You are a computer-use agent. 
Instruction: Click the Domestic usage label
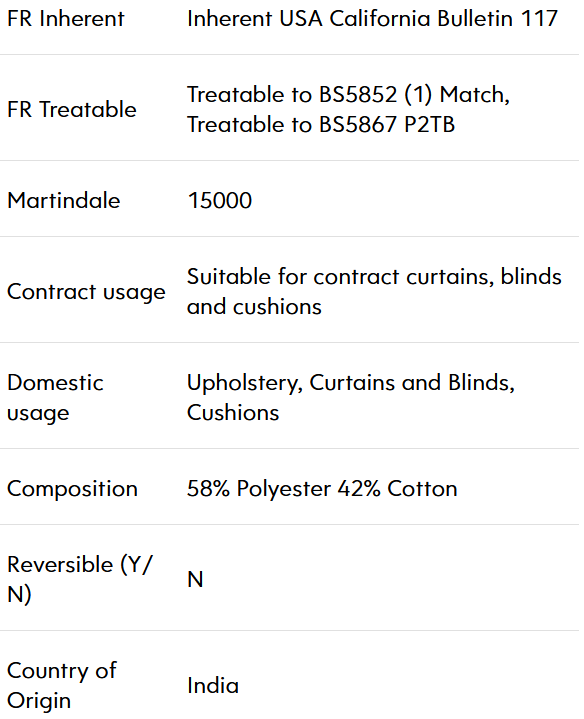[x=55, y=398]
